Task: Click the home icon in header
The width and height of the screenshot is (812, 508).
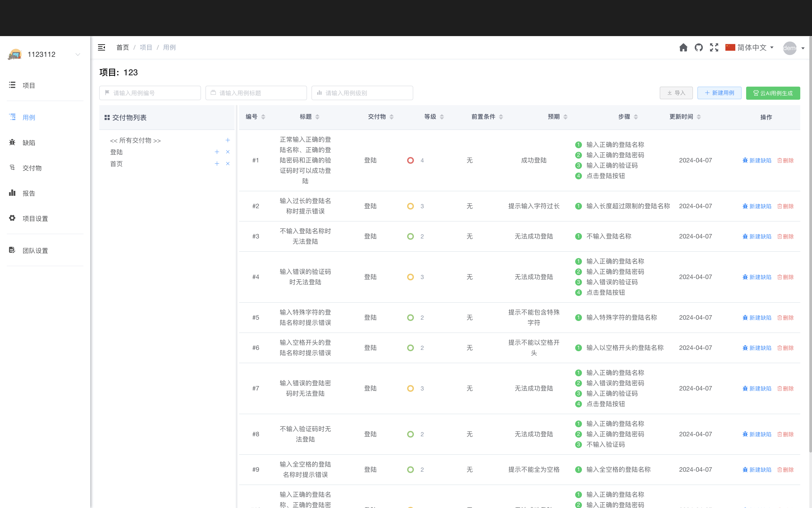Action: coord(683,47)
